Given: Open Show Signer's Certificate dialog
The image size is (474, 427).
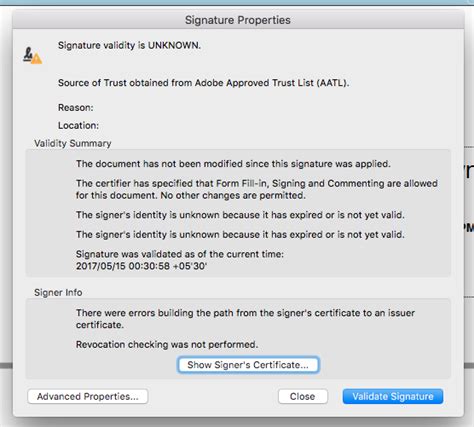Looking at the screenshot, I should tap(248, 365).
